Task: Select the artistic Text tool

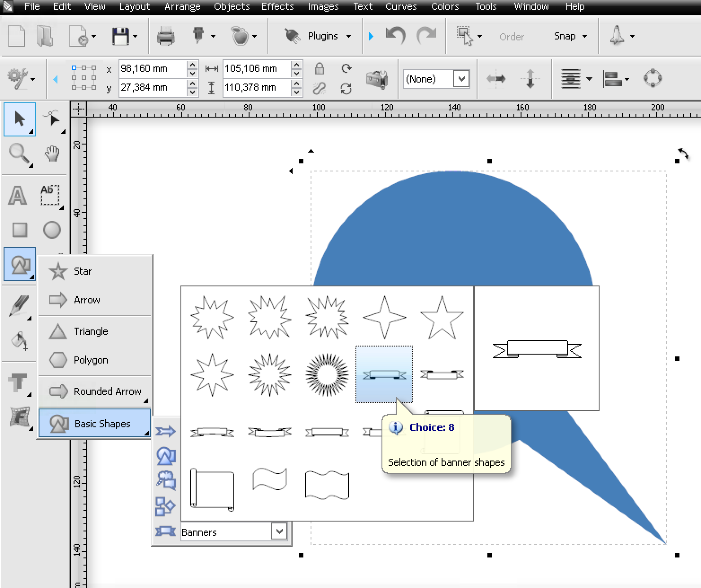Action: 18,196
